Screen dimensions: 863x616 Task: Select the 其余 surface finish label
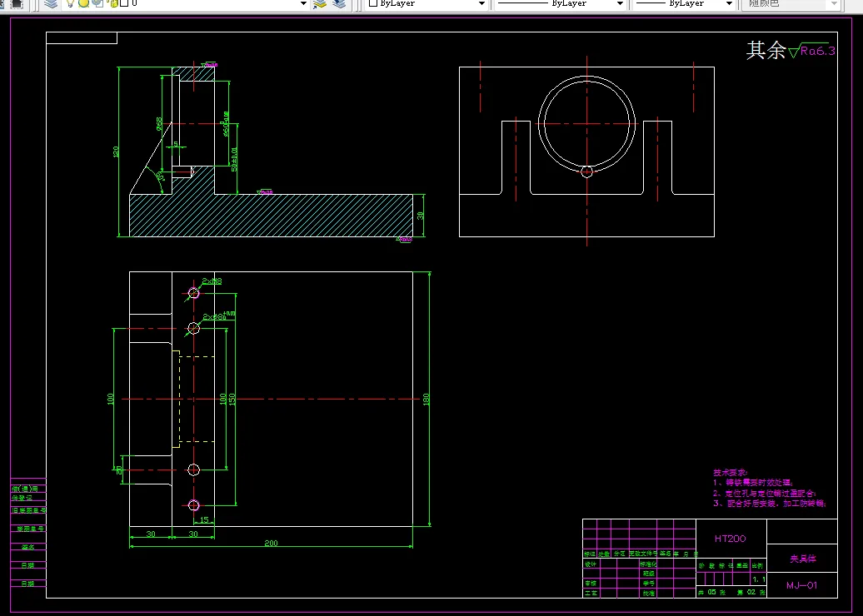766,50
